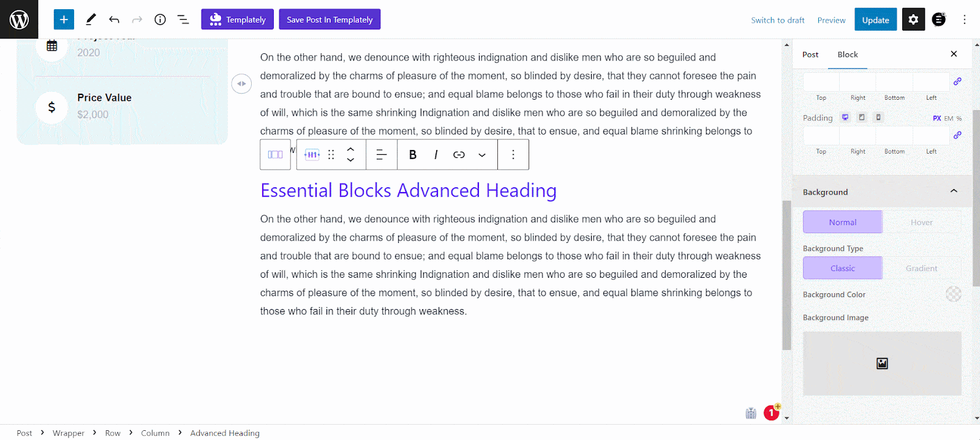The image size is (980, 440).
Task: Select Column in the breadcrumb
Action: point(155,433)
